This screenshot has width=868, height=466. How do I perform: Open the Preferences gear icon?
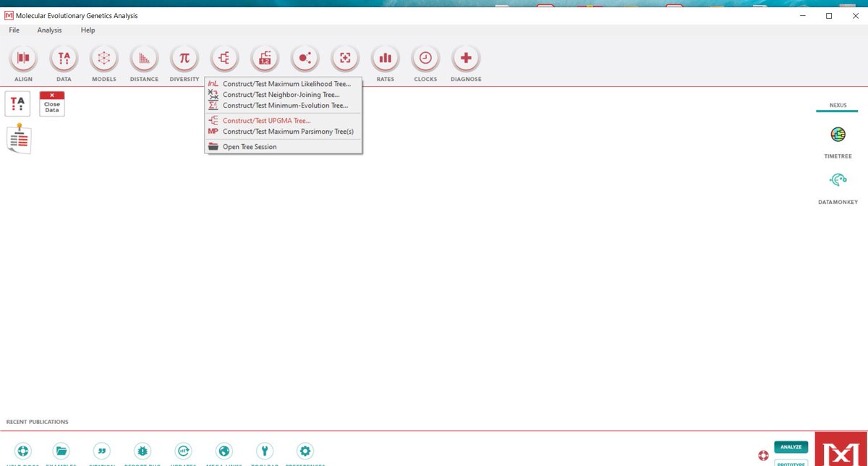pos(305,452)
